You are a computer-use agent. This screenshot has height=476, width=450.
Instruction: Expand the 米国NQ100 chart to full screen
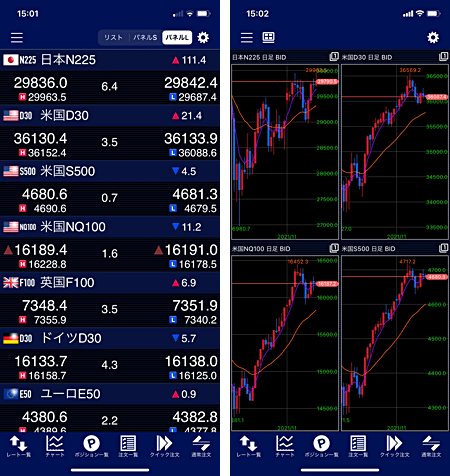tap(334, 248)
